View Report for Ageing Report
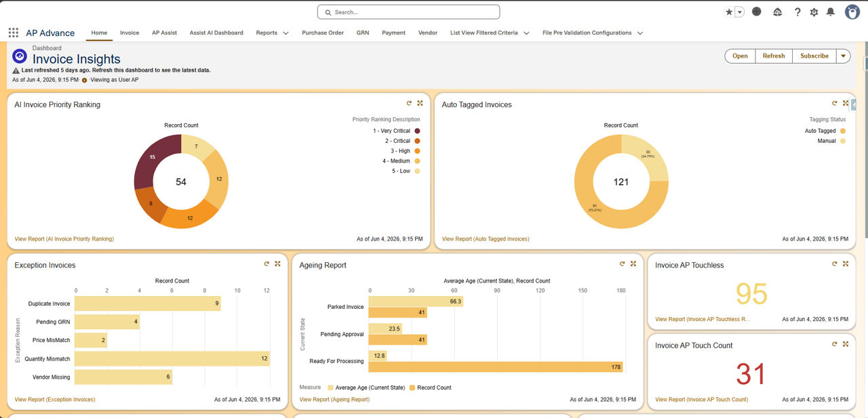Viewport: 868px width, 418px height. (x=334, y=400)
